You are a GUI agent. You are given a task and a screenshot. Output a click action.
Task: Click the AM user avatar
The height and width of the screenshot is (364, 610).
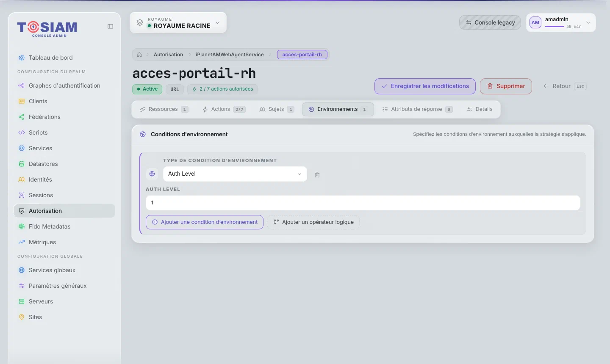(x=535, y=22)
